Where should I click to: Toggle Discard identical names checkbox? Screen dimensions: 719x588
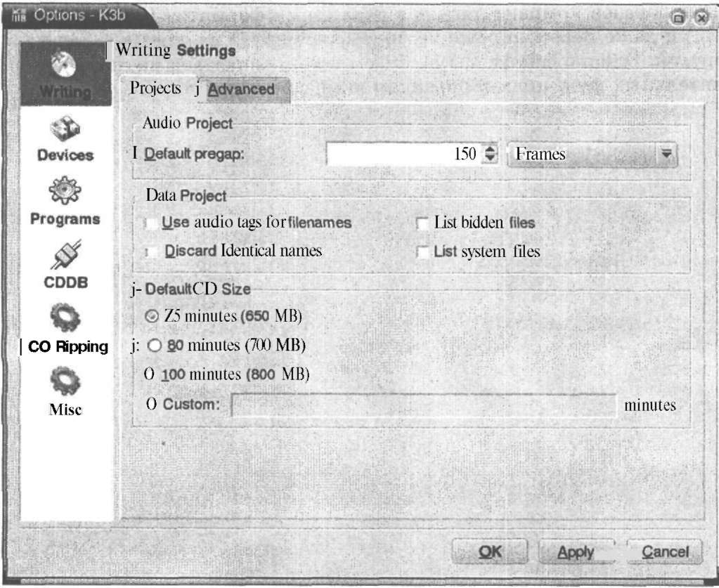[150, 251]
